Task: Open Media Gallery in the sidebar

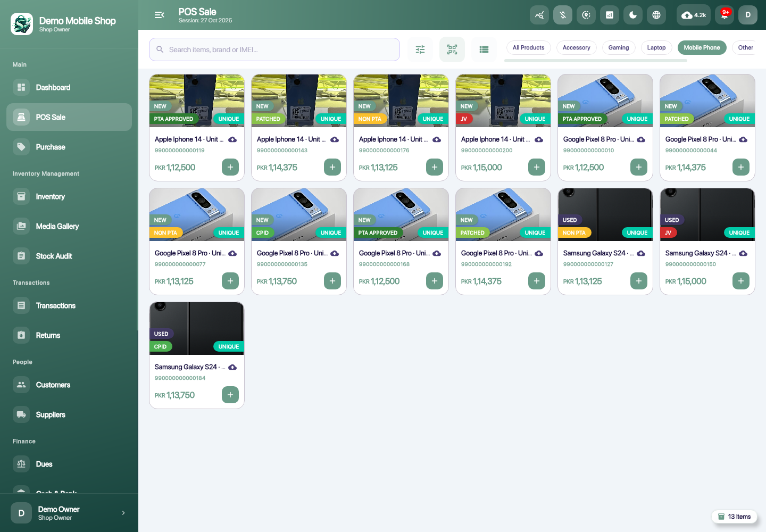Action: pyautogui.click(x=69, y=226)
